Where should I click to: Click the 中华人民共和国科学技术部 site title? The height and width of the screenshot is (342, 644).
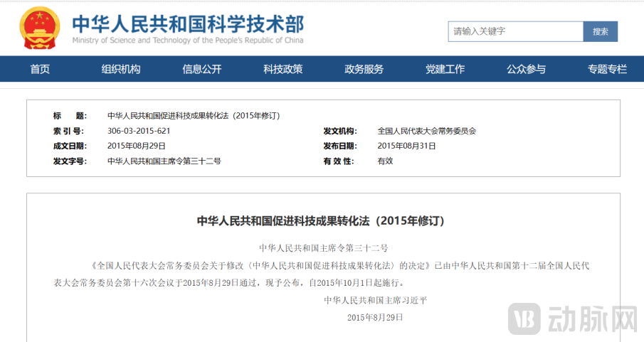click(188, 23)
